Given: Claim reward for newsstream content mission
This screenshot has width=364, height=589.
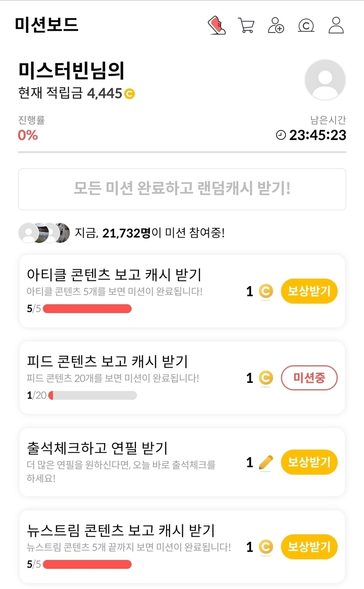Looking at the screenshot, I should pyautogui.click(x=309, y=547).
